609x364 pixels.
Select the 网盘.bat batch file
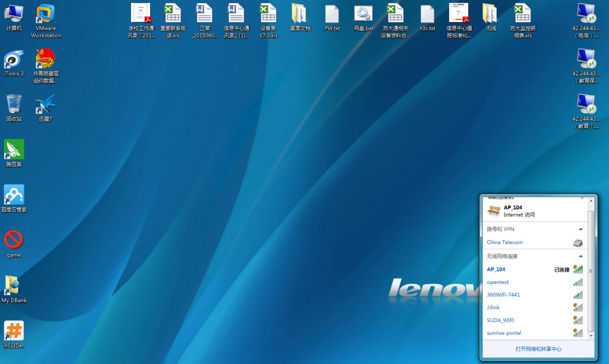[x=363, y=15]
